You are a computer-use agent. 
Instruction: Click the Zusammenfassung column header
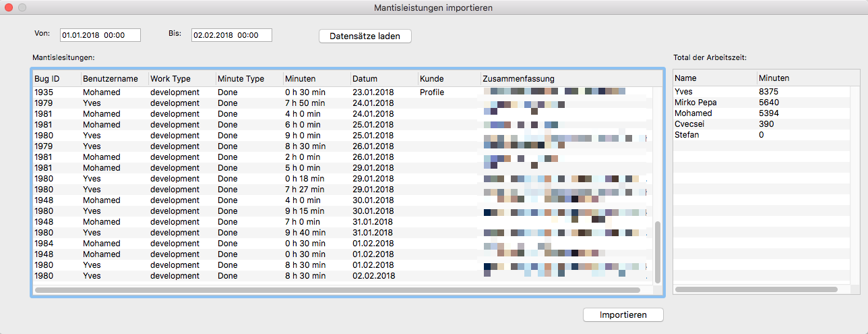566,79
